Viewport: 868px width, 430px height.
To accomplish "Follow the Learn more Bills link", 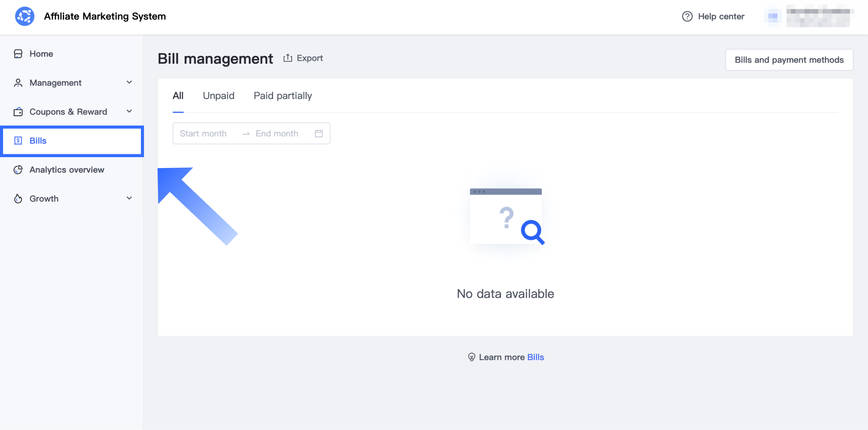I will [535, 357].
